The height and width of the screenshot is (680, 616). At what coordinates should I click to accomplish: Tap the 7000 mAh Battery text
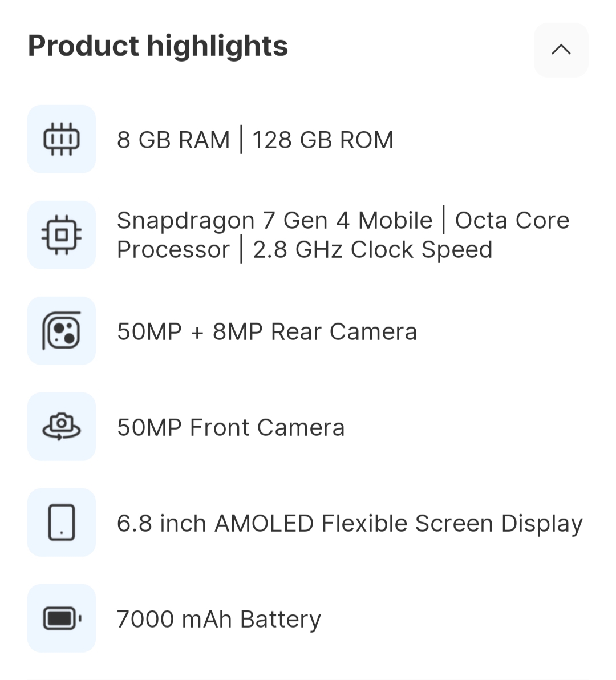coord(219,620)
